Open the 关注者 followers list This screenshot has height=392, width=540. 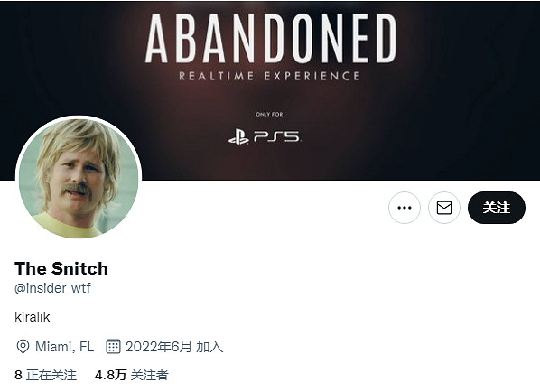point(150,375)
